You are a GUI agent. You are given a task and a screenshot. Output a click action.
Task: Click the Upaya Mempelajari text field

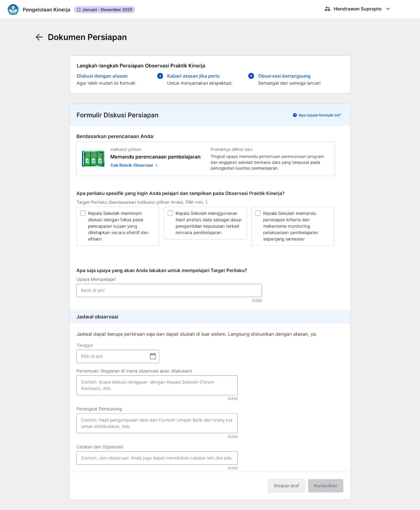169,290
